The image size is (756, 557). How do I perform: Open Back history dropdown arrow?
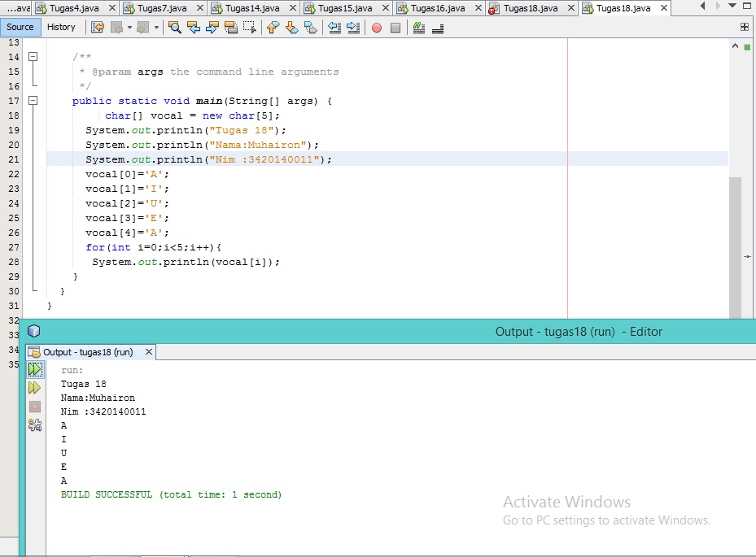coord(129,28)
